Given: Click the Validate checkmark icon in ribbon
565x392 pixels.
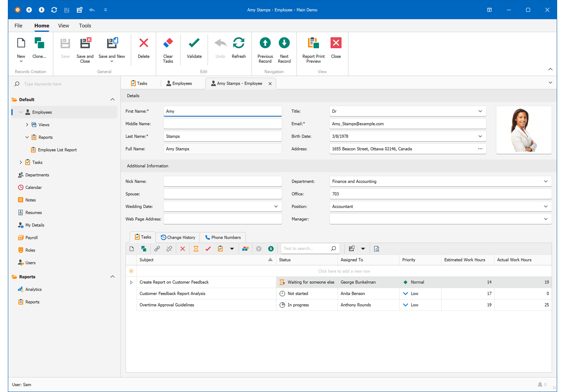Looking at the screenshot, I should pyautogui.click(x=194, y=43).
